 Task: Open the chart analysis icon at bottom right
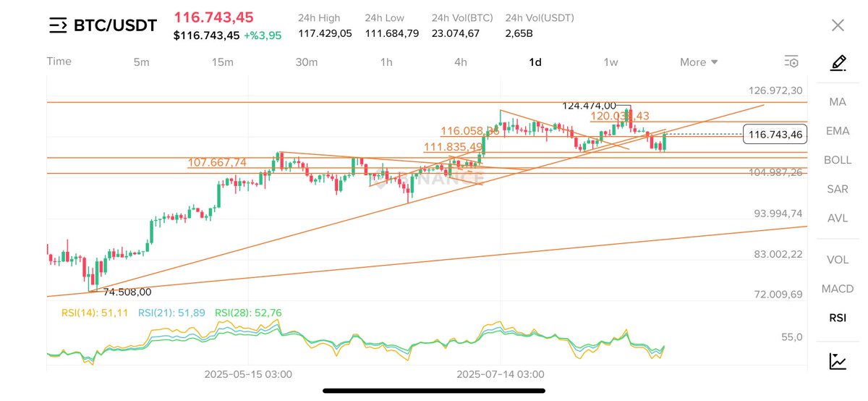[x=838, y=360]
